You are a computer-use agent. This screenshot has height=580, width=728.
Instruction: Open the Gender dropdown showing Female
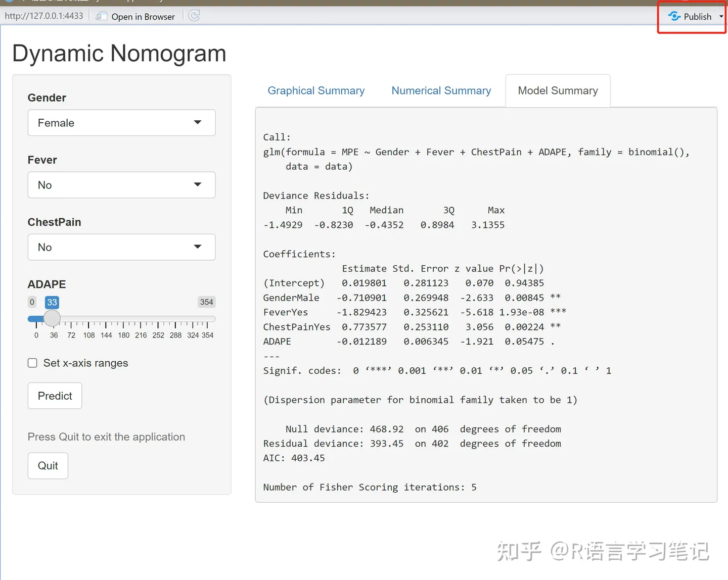pyautogui.click(x=121, y=122)
